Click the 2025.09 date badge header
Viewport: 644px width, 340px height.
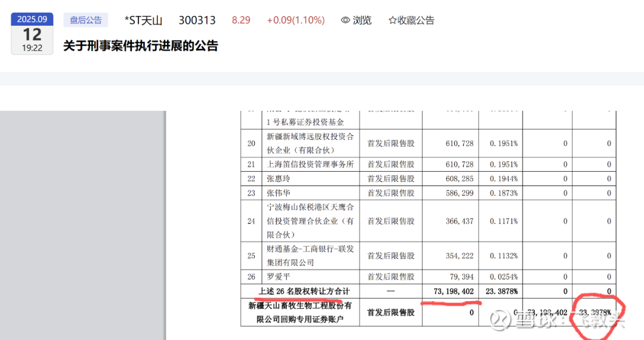pos(32,19)
